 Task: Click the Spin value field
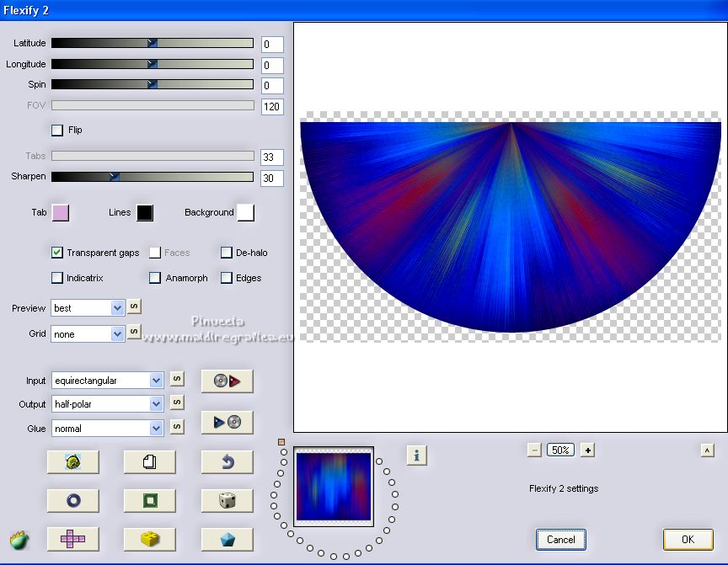pos(272,86)
